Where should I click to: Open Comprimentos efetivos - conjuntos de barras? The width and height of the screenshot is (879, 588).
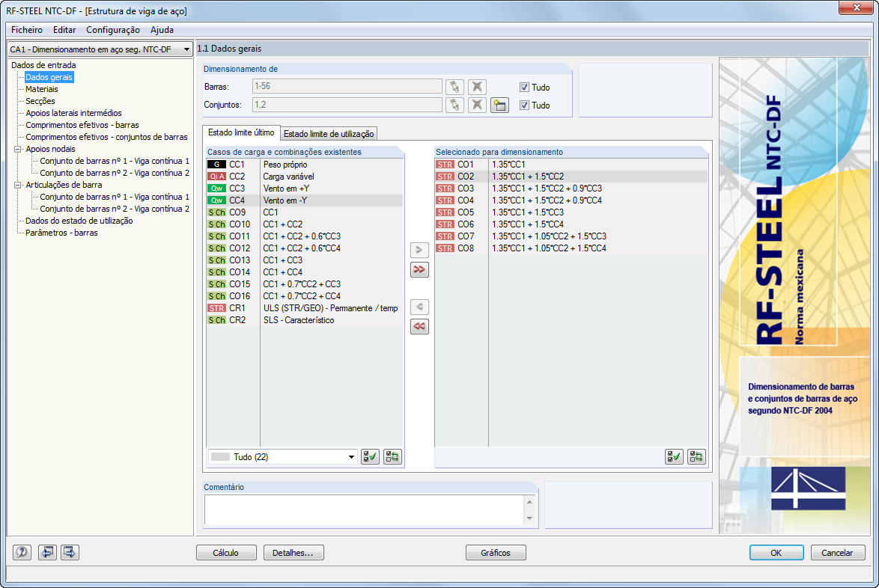pos(106,137)
